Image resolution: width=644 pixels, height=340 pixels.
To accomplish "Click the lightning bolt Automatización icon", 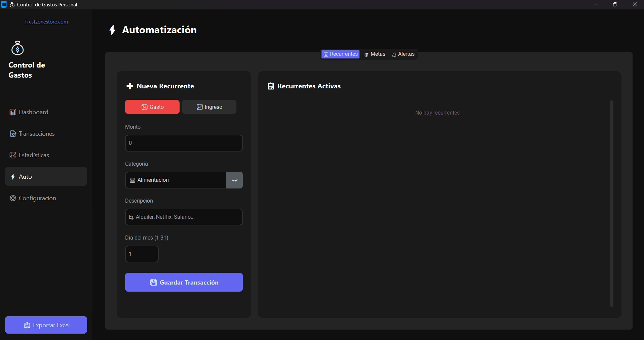I will (x=113, y=30).
